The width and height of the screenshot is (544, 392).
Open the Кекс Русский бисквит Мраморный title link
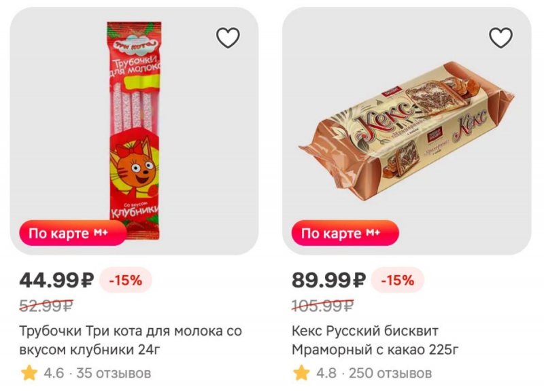pyautogui.click(x=375, y=340)
